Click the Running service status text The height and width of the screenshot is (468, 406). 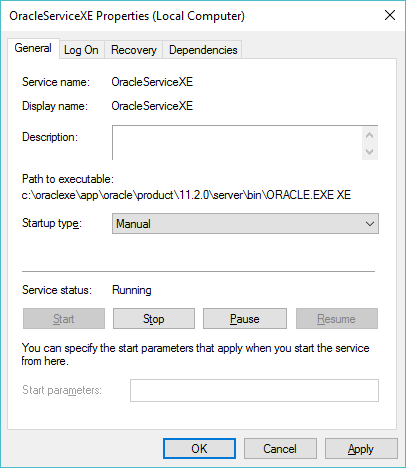(x=132, y=290)
